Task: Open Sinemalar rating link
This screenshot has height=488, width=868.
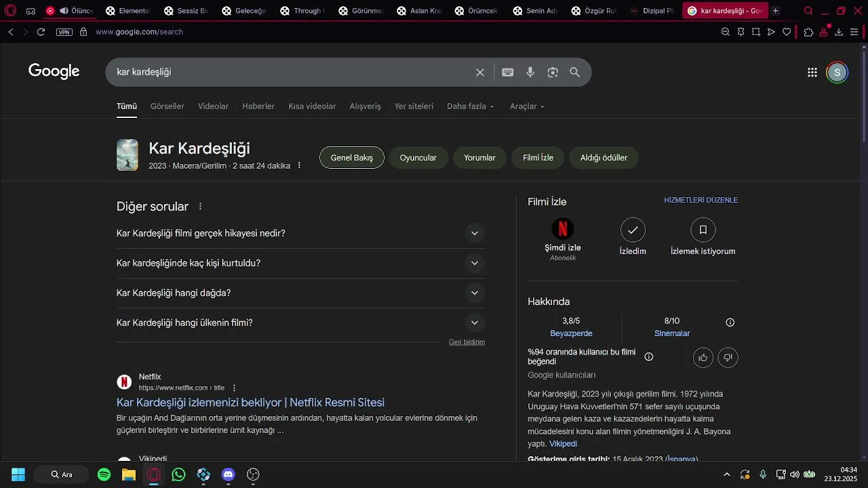Action: point(672,333)
